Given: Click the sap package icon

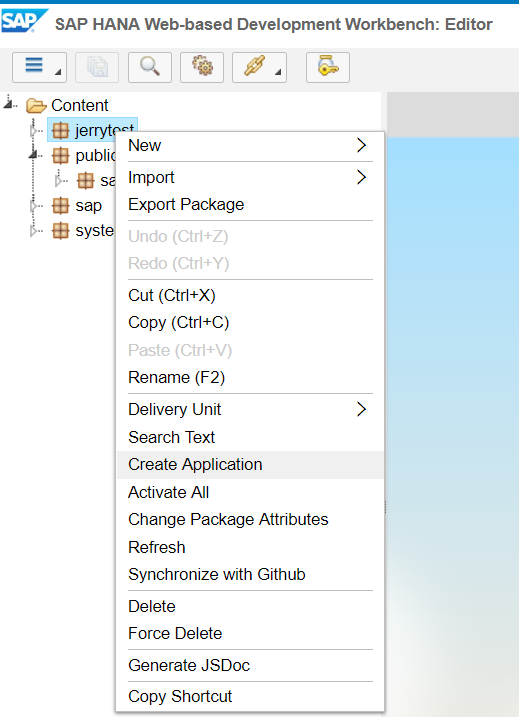Looking at the screenshot, I should 60,205.
